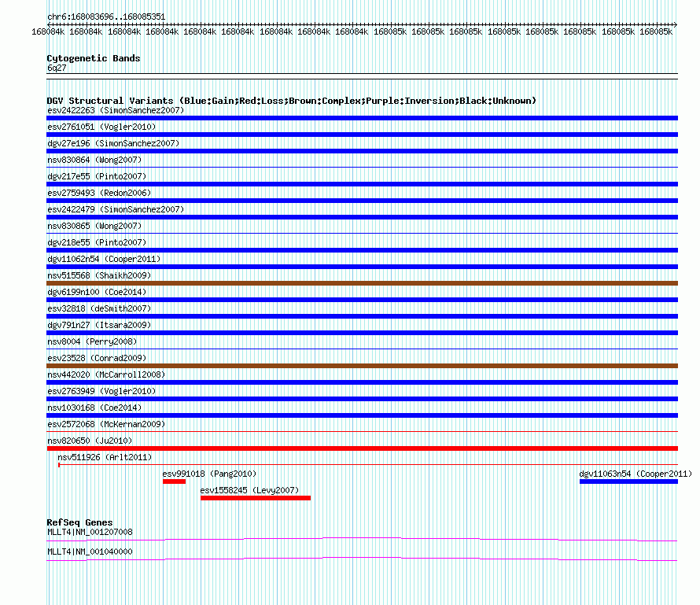The image size is (700, 605).
Task: Click the esv2422263 (SimonSanchez2007) variant label
Action: click(x=116, y=110)
